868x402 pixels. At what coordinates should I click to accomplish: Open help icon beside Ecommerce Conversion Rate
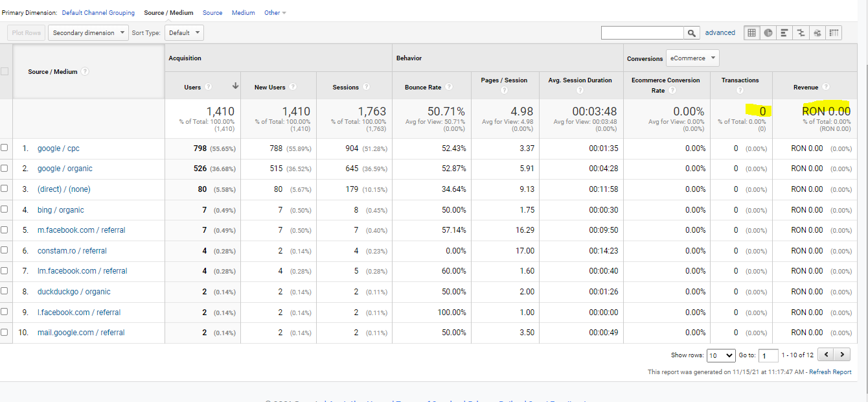tap(673, 91)
